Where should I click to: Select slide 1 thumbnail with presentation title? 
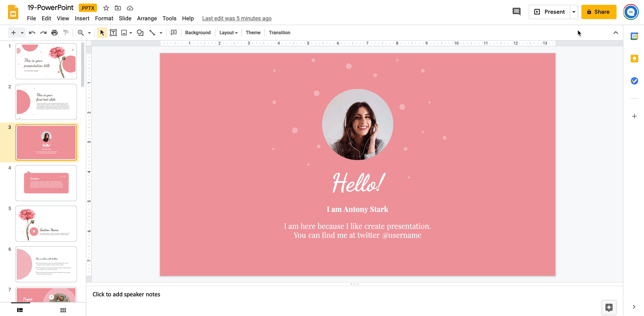pos(46,61)
